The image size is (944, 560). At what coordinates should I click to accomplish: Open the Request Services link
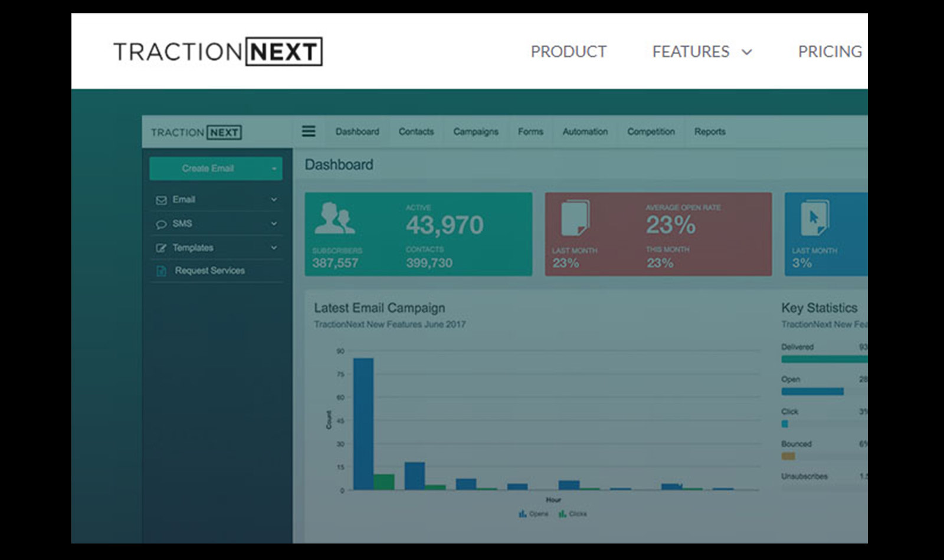pyautogui.click(x=209, y=271)
